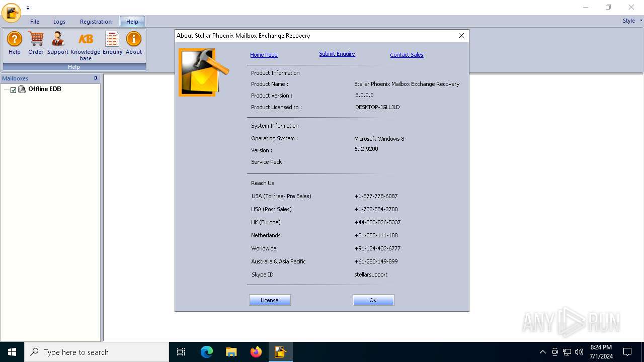This screenshot has width=644, height=362.
Task: Open the Knowledge base icon
Action: (86, 46)
